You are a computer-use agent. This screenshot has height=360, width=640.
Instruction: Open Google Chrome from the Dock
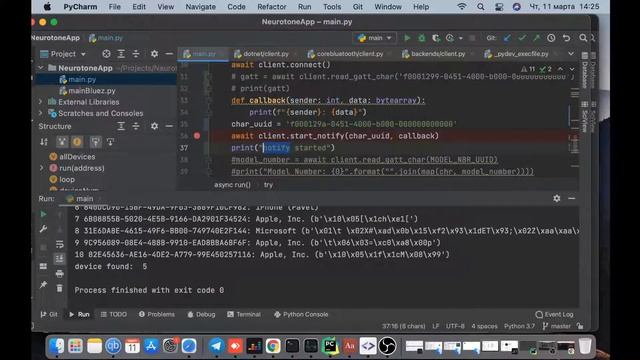coord(273,346)
